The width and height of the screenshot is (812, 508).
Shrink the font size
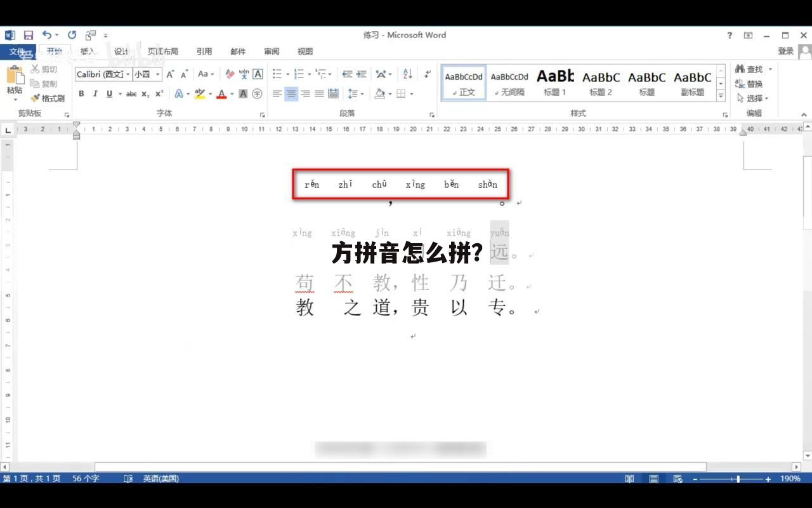pyautogui.click(x=184, y=74)
